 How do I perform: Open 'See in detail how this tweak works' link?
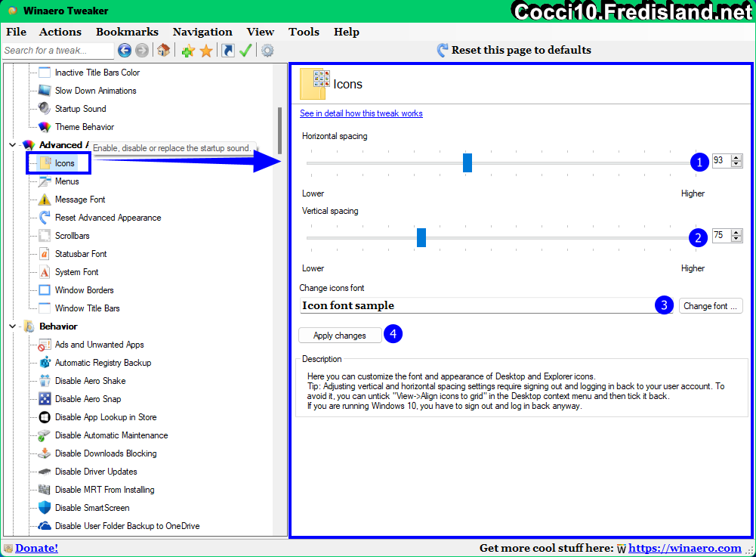click(x=361, y=113)
